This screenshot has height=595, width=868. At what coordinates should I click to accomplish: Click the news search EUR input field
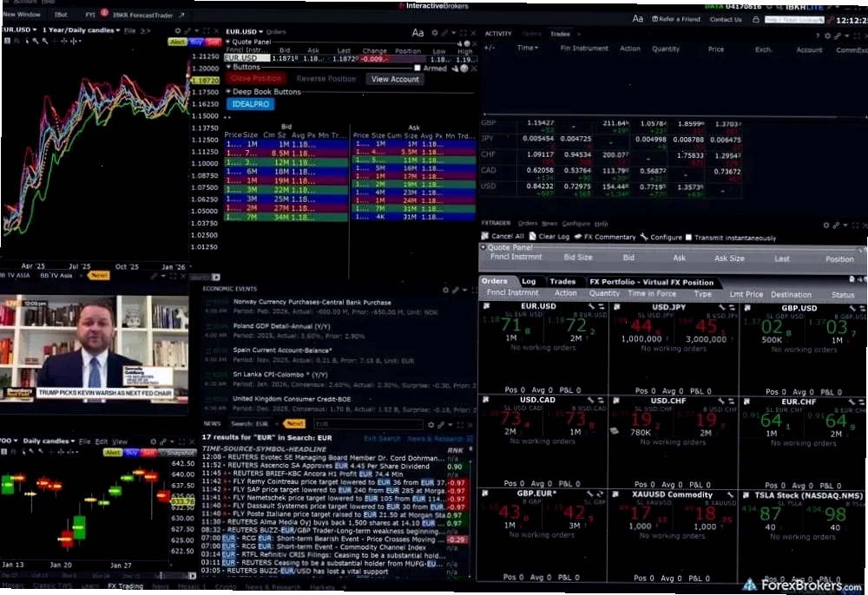(x=367, y=424)
